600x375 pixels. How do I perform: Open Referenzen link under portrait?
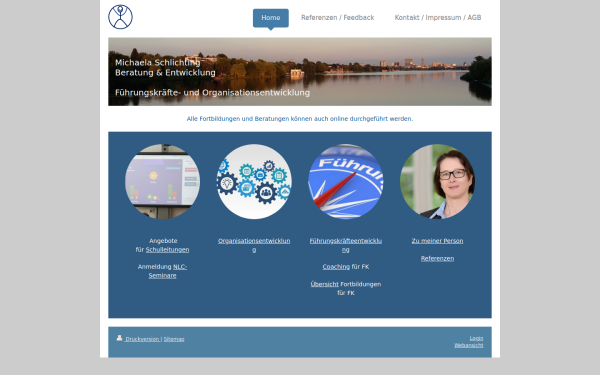pyautogui.click(x=437, y=258)
